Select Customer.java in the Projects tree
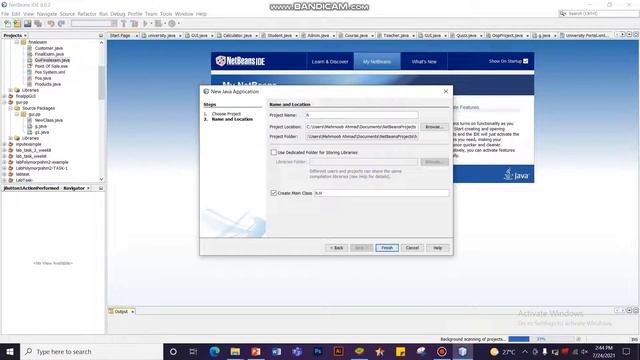Viewport: 640px width, 360px height. tap(49, 48)
